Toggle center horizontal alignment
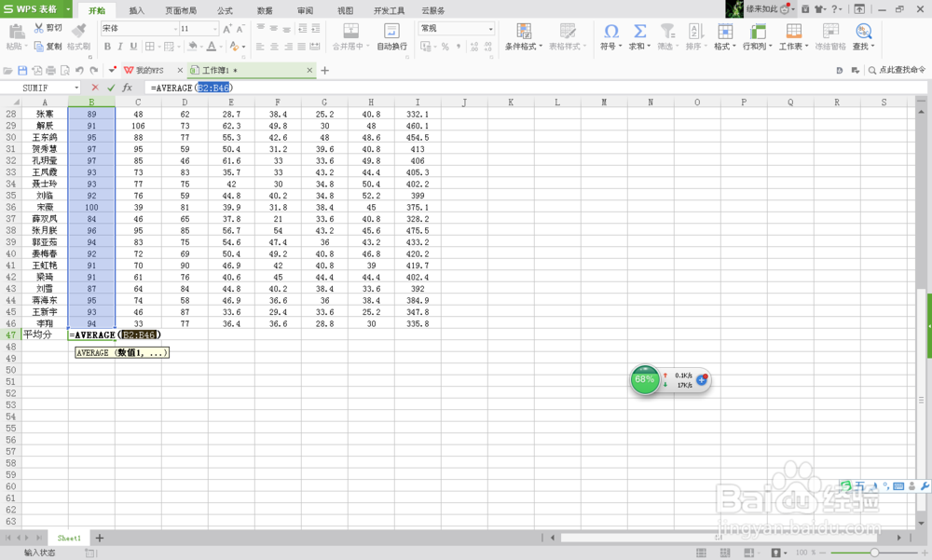 (274, 47)
